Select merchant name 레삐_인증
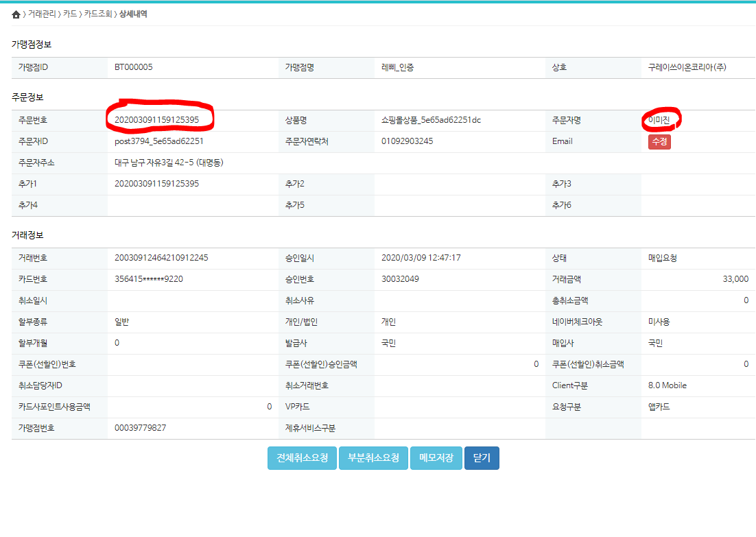Viewport: 756px width, 537px height. pyautogui.click(x=398, y=67)
